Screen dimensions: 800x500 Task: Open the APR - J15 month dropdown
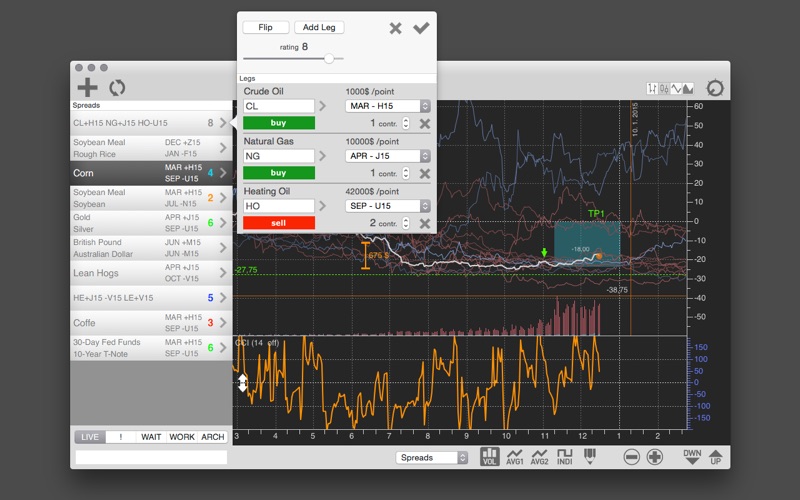pos(387,156)
